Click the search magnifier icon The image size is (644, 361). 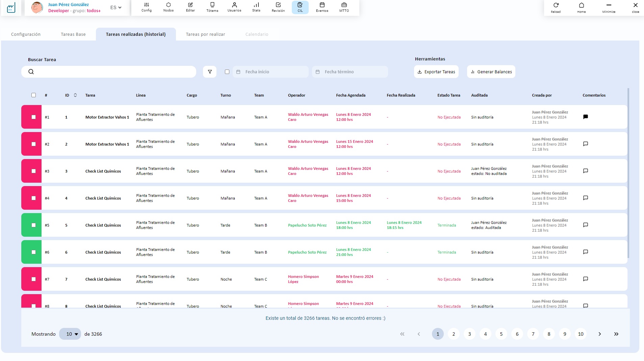point(31,72)
